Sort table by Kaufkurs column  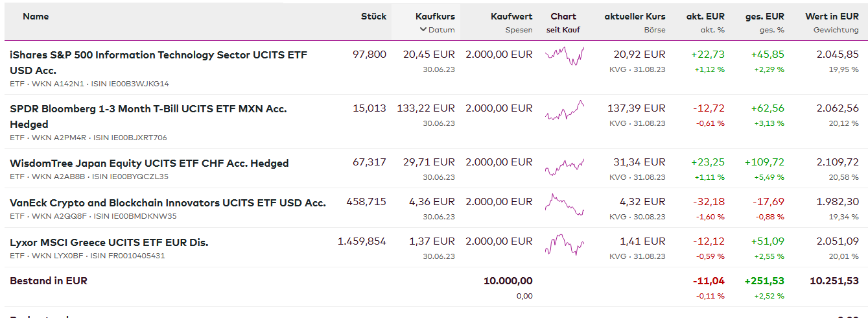[x=435, y=16]
